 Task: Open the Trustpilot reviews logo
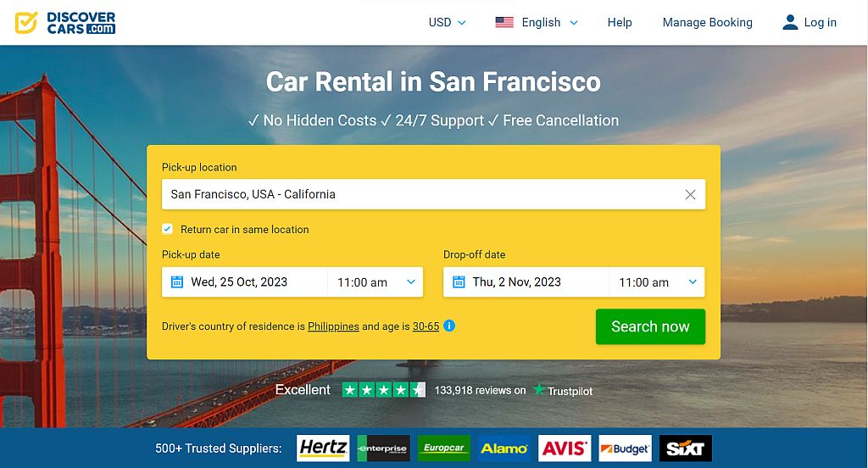point(563,391)
